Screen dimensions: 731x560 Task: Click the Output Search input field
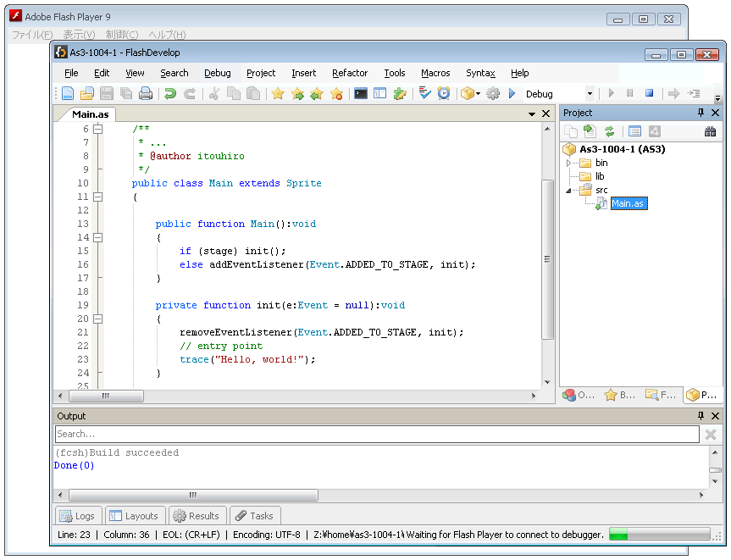[x=377, y=434]
